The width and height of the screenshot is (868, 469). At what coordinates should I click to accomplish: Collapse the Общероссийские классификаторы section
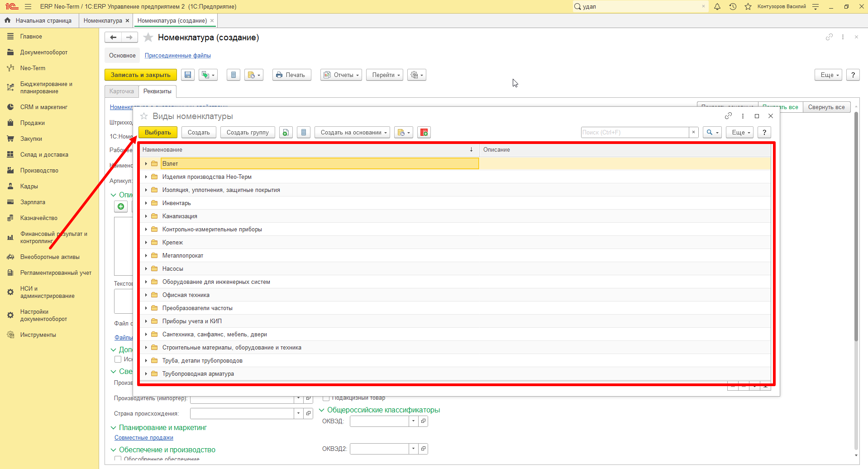coord(322,410)
